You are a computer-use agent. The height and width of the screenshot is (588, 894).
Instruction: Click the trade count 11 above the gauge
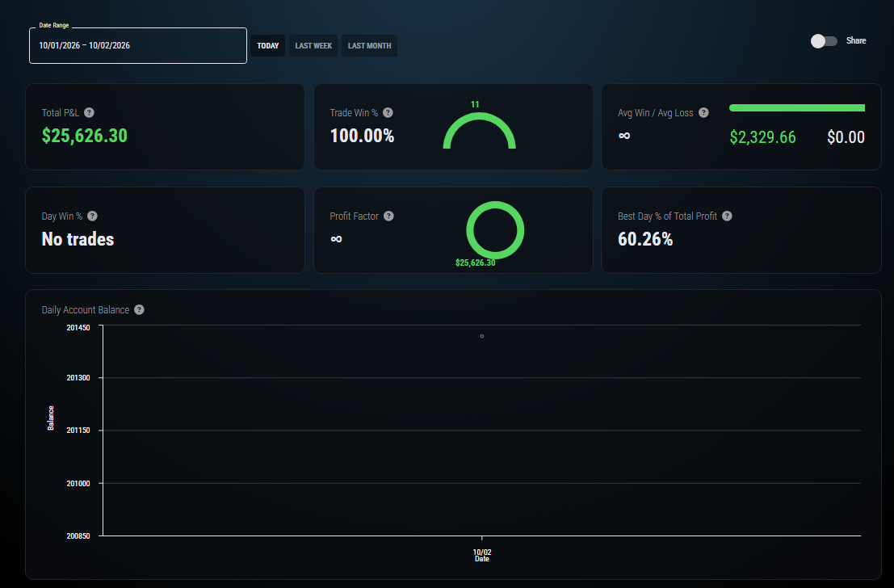475,104
